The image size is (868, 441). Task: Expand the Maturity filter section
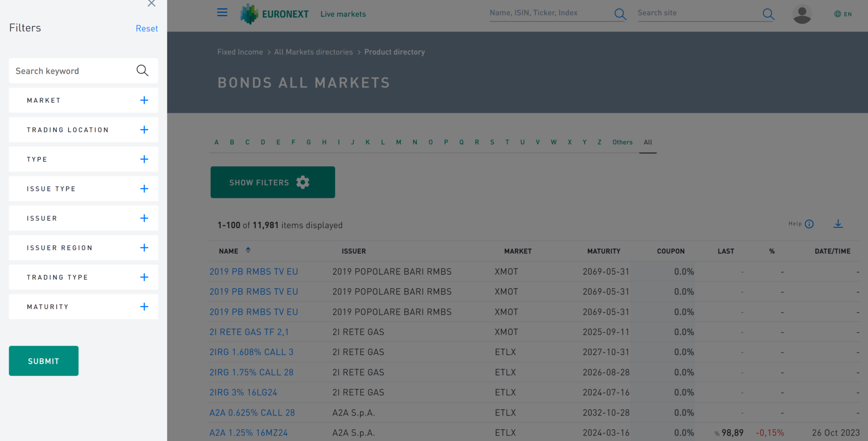coord(144,307)
